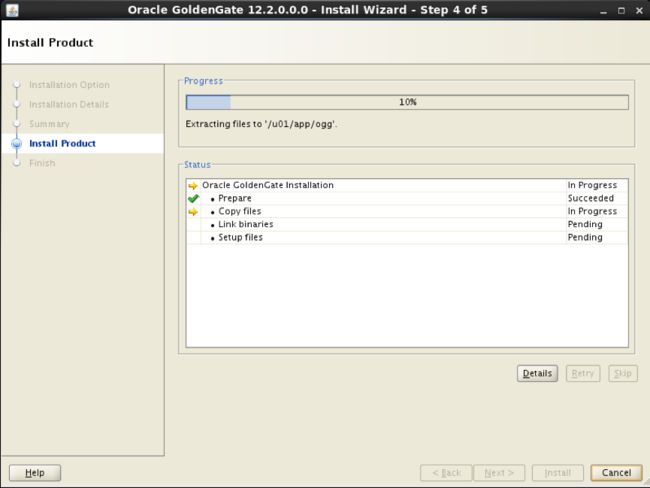Select the Install Product step bullet
Viewport: 650px width, 488px height.
click(x=17, y=143)
